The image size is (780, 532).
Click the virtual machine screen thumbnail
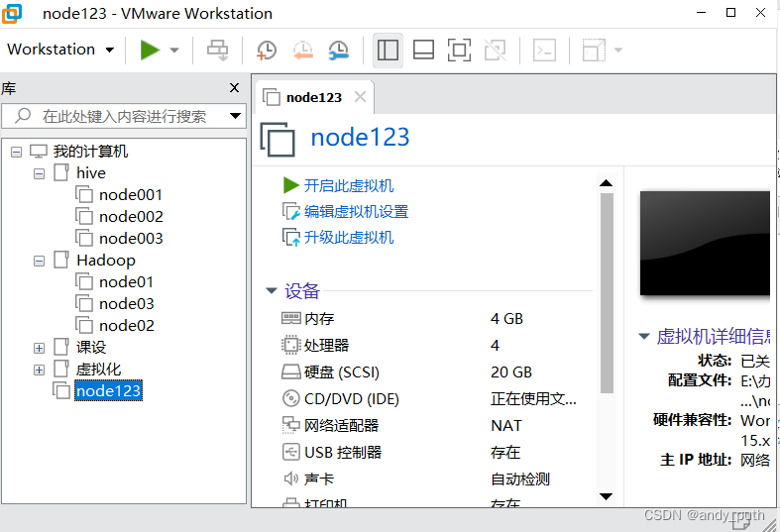tap(705, 243)
